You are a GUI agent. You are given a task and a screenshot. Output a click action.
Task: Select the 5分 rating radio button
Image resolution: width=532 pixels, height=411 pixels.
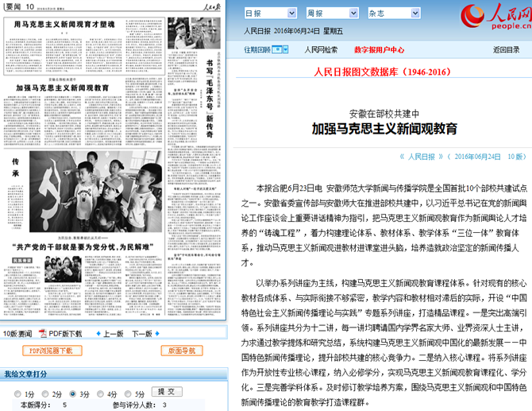[x=126, y=394]
